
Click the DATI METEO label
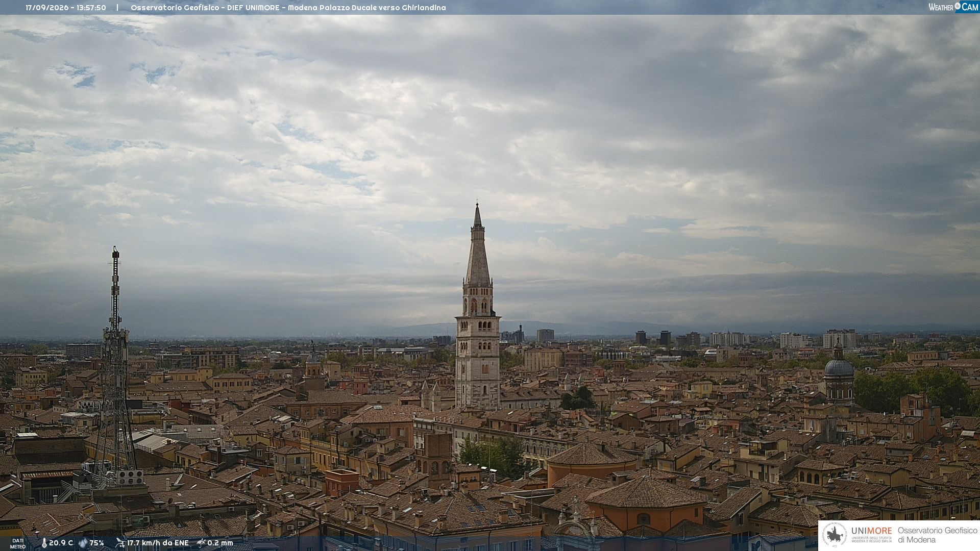point(18,543)
